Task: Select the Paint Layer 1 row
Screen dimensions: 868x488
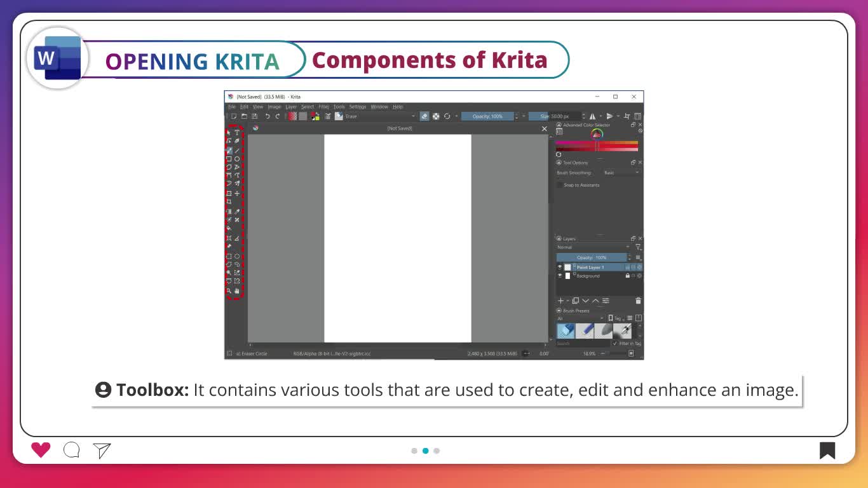Action: (599, 268)
